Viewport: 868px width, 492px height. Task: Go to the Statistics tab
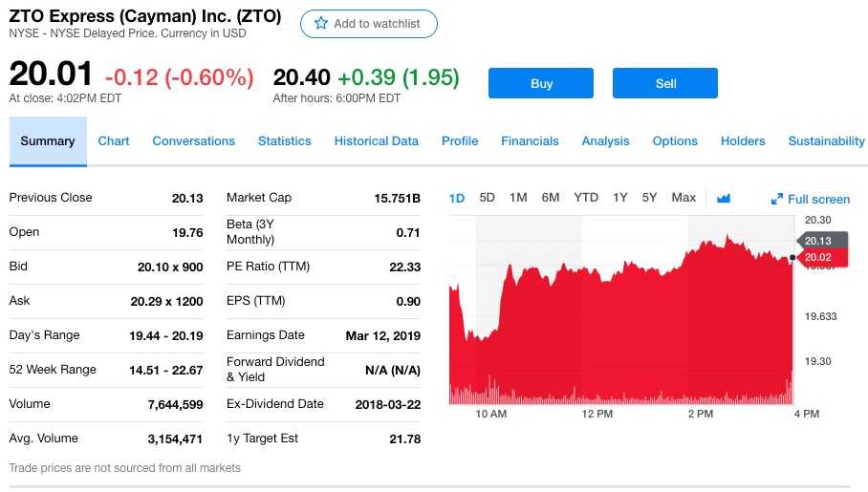[x=284, y=141]
